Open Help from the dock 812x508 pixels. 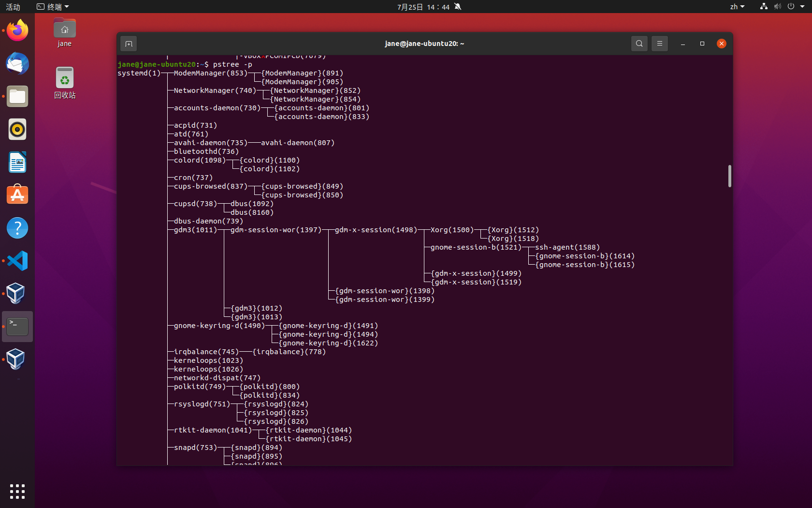(x=17, y=228)
